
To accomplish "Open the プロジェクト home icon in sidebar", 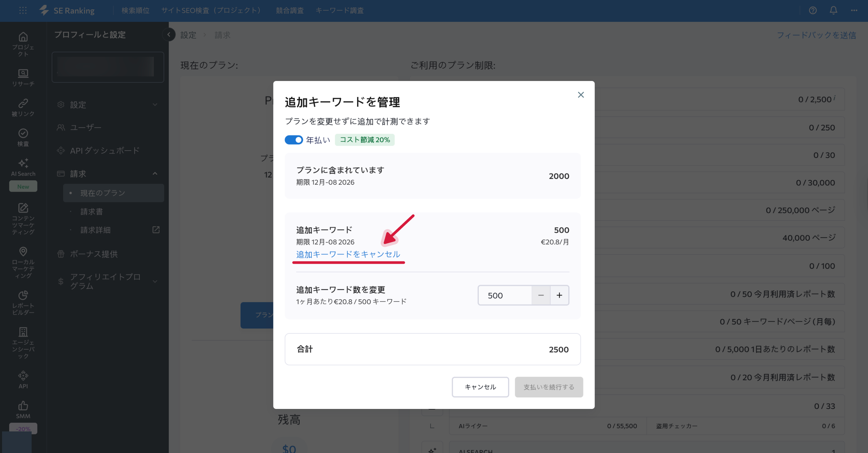I will tap(23, 37).
